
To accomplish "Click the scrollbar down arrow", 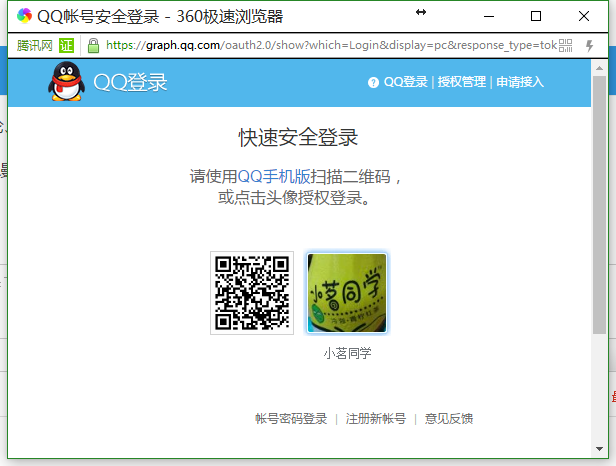I will [600, 449].
